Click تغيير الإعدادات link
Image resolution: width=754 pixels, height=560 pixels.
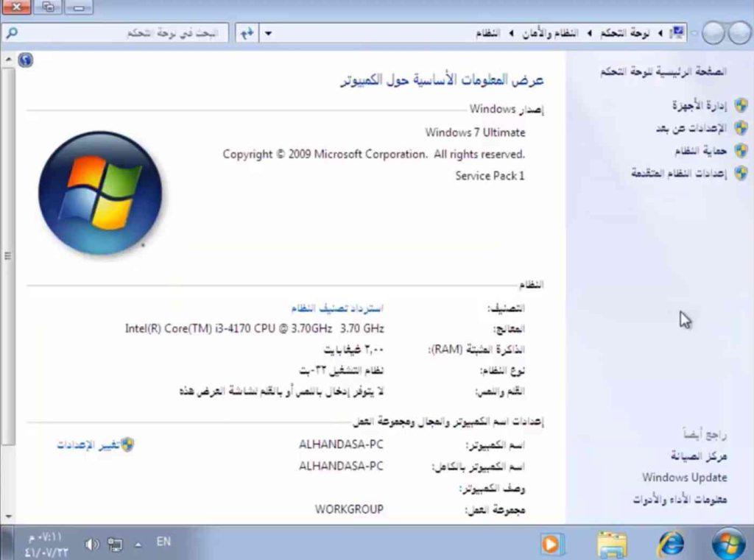point(88,445)
